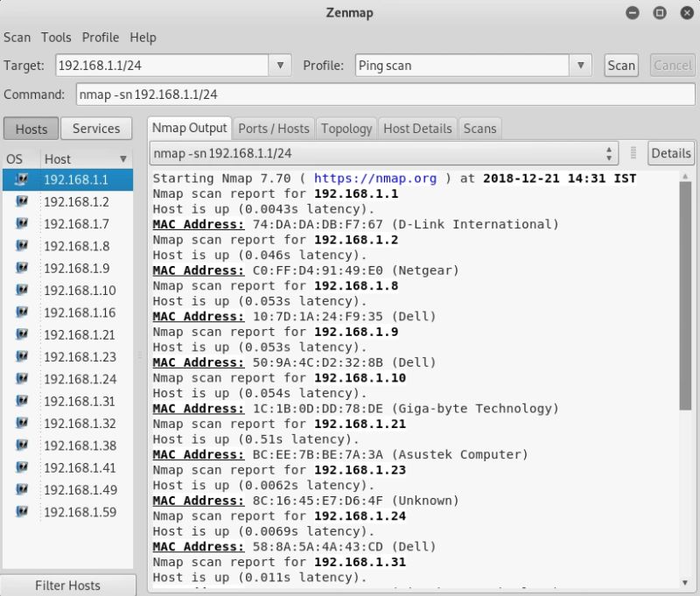
Task: Click the OS icon beside 192.168.1.2
Action: click(21, 202)
